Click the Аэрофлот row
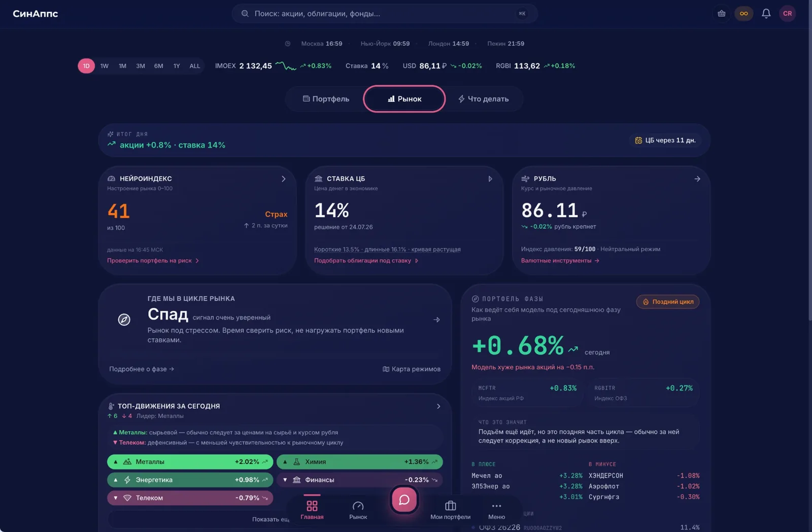812x532 pixels. pos(644,487)
